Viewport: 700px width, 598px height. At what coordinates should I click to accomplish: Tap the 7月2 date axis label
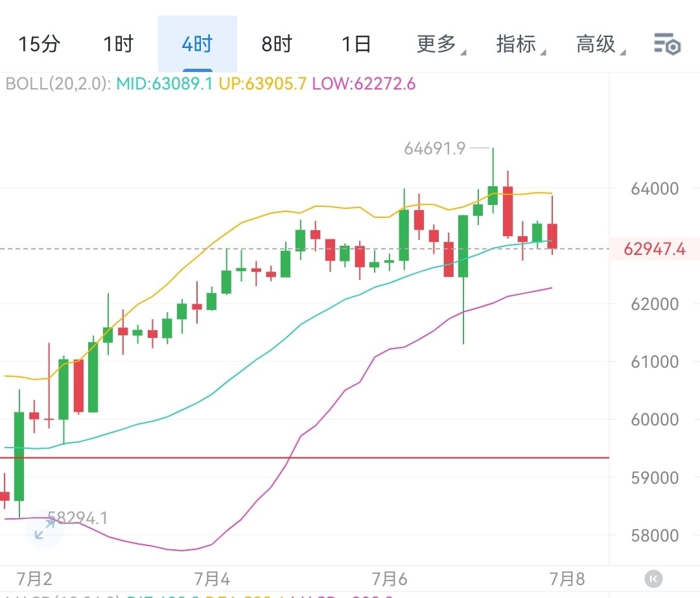click(34, 579)
